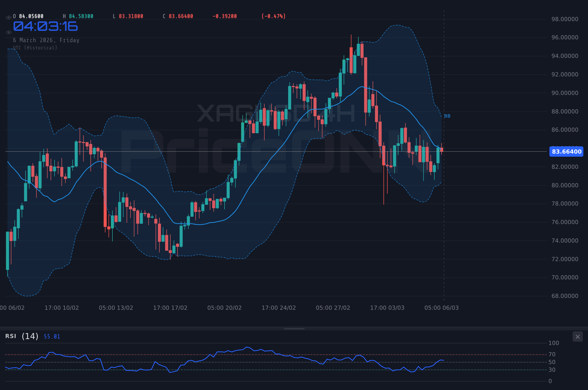Click the RSI scale label 30
588x390 pixels.
[552, 370]
